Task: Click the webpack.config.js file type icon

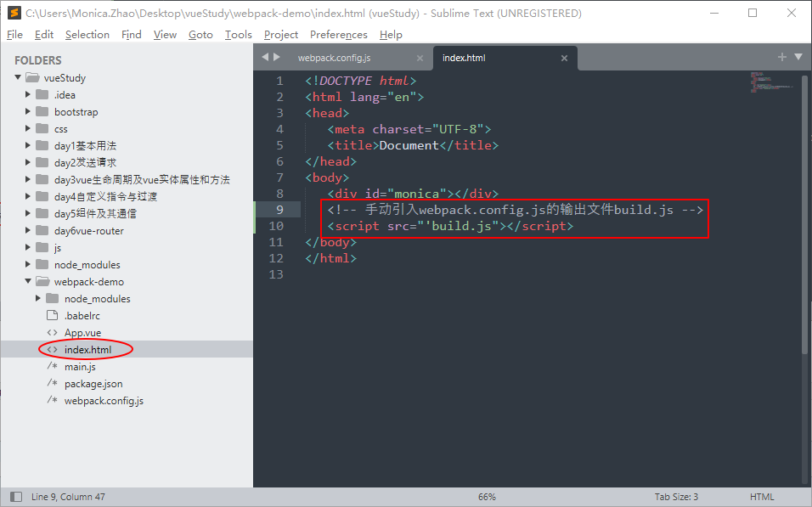Action: pyautogui.click(x=52, y=400)
